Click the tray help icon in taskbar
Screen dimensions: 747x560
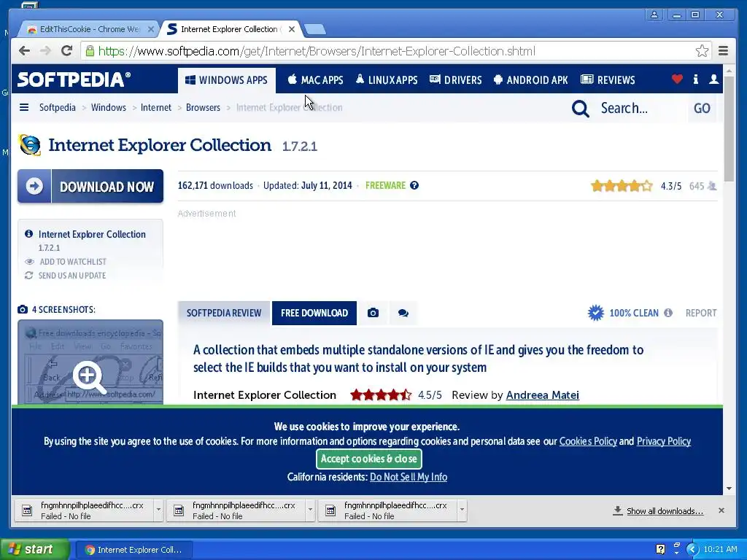[x=660, y=549]
